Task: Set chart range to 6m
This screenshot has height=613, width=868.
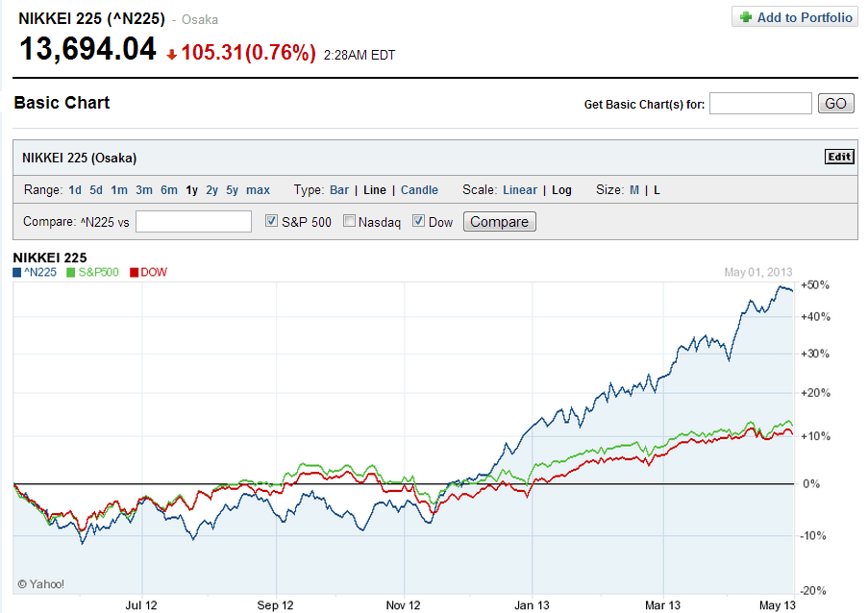Action: coord(169,190)
